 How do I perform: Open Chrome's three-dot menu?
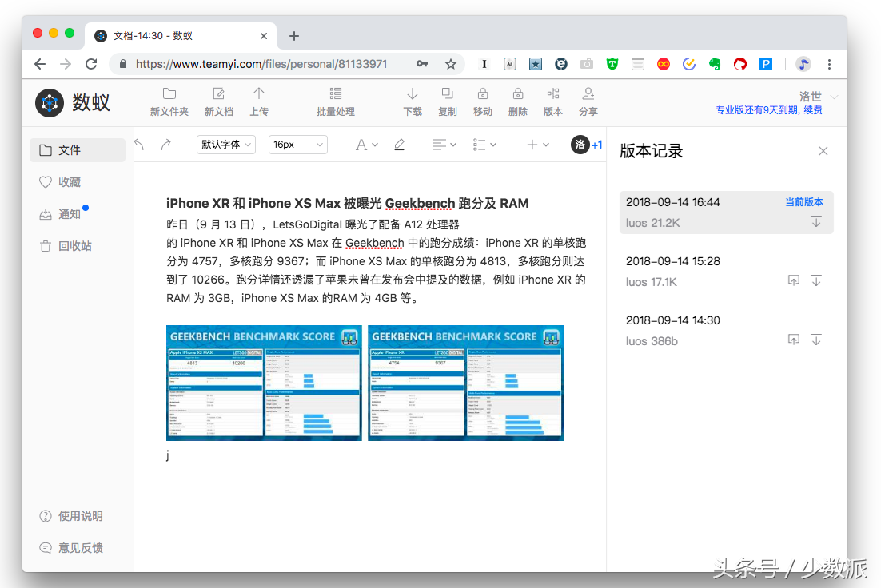829,64
